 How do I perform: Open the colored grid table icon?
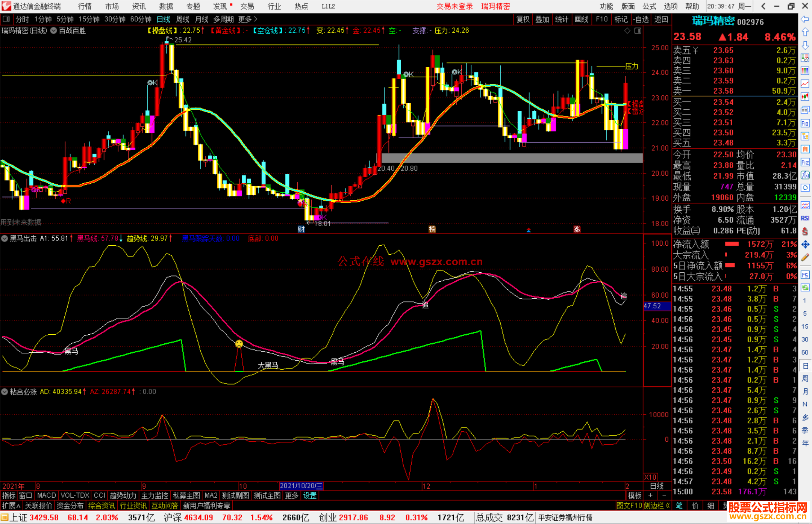[x=805, y=71]
